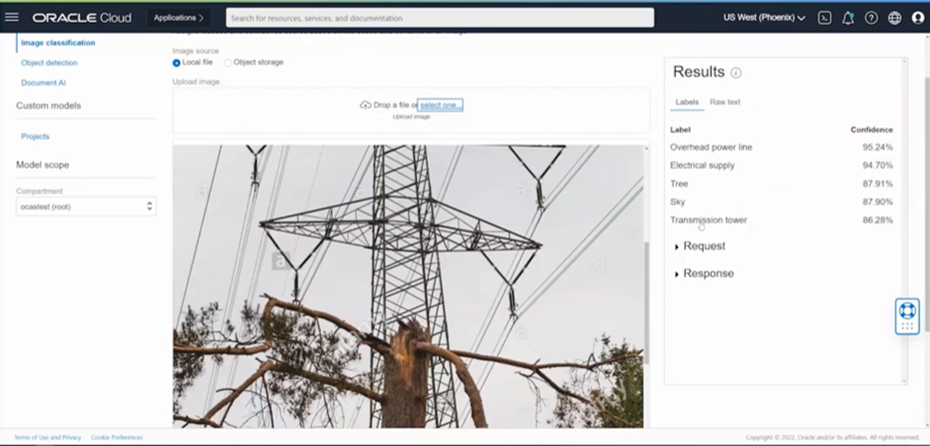
Task: Click the search resources and services field
Action: point(440,18)
